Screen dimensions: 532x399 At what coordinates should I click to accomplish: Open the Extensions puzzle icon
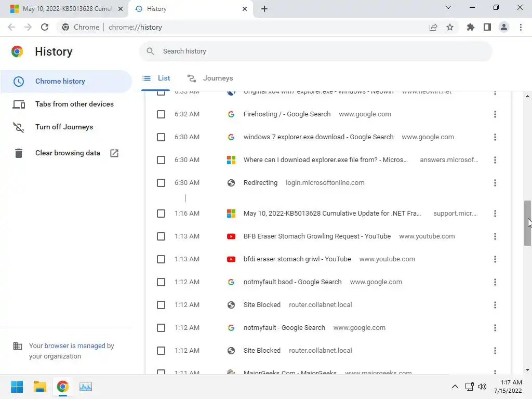tap(471, 27)
